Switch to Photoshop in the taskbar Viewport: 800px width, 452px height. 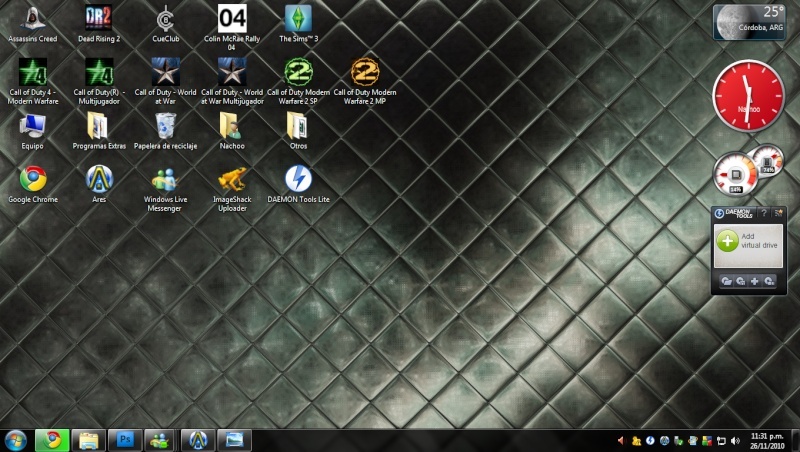(125, 440)
